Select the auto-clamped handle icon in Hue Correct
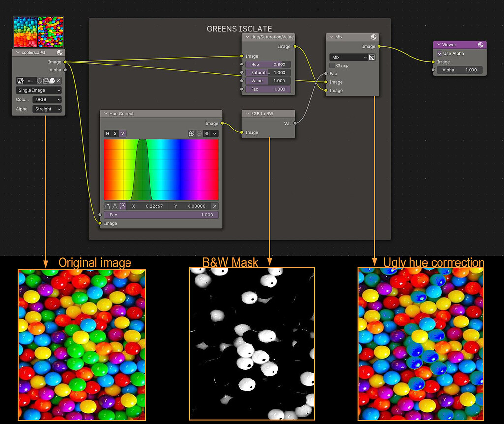Screen dimensions: 504x424 pos(122,206)
